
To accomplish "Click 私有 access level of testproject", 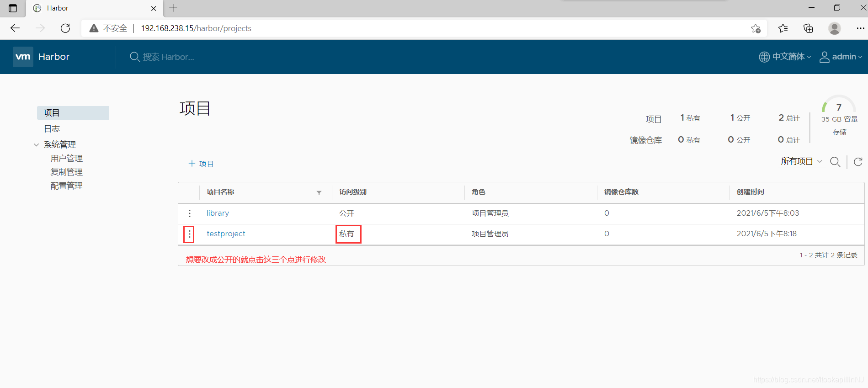I will (346, 234).
